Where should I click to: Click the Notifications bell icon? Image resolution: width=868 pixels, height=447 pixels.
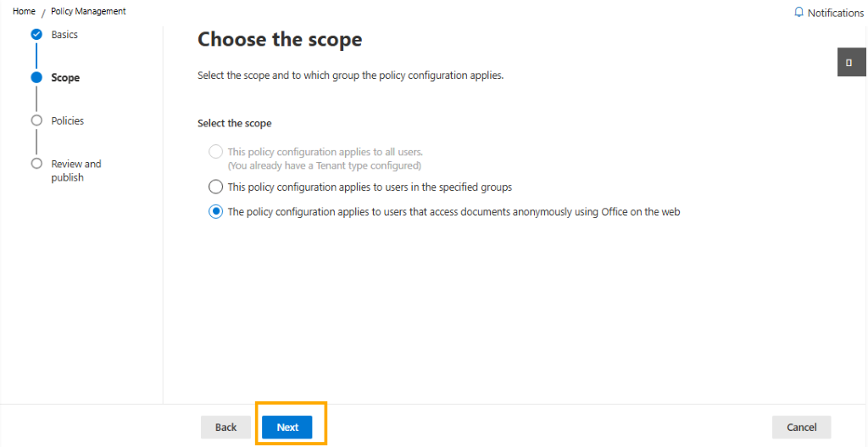(x=798, y=12)
